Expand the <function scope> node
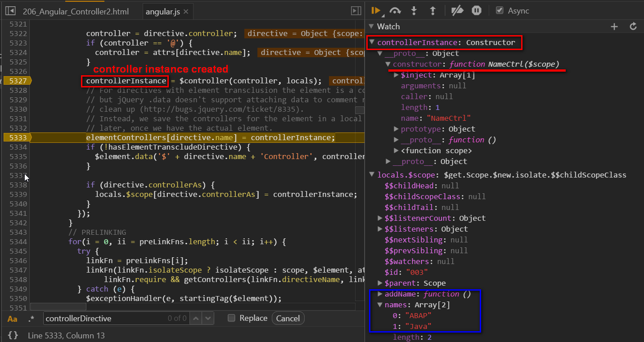Viewport: 644px width, 342px height. click(x=396, y=150)
